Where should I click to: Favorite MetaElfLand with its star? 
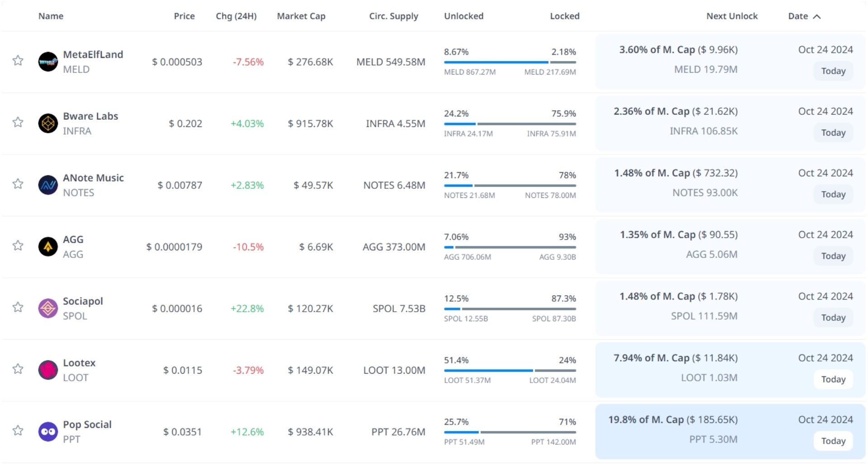pos(18,61)
